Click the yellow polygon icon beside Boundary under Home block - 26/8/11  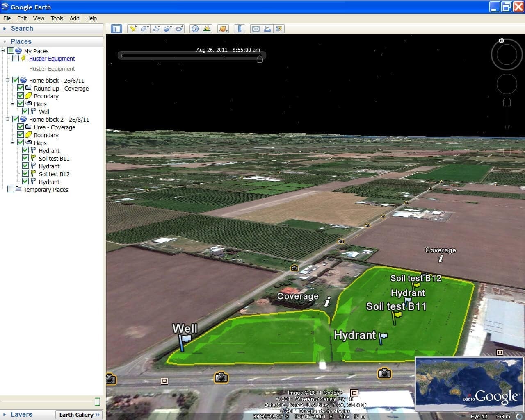coord(28,96)
